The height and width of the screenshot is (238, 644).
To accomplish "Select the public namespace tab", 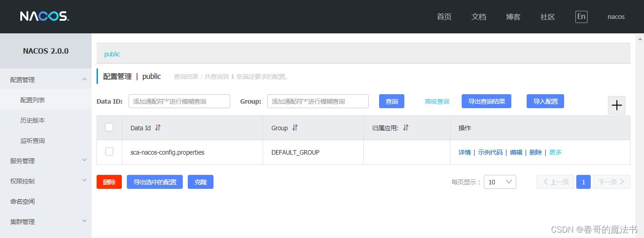I will click(x=112, y=54).
